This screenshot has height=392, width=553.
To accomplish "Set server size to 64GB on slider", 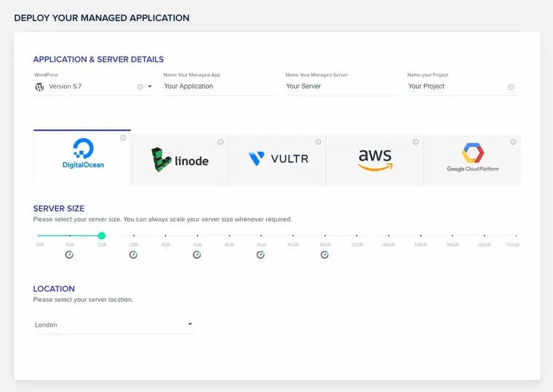I will pyautogui.click(x=421, y=236).
